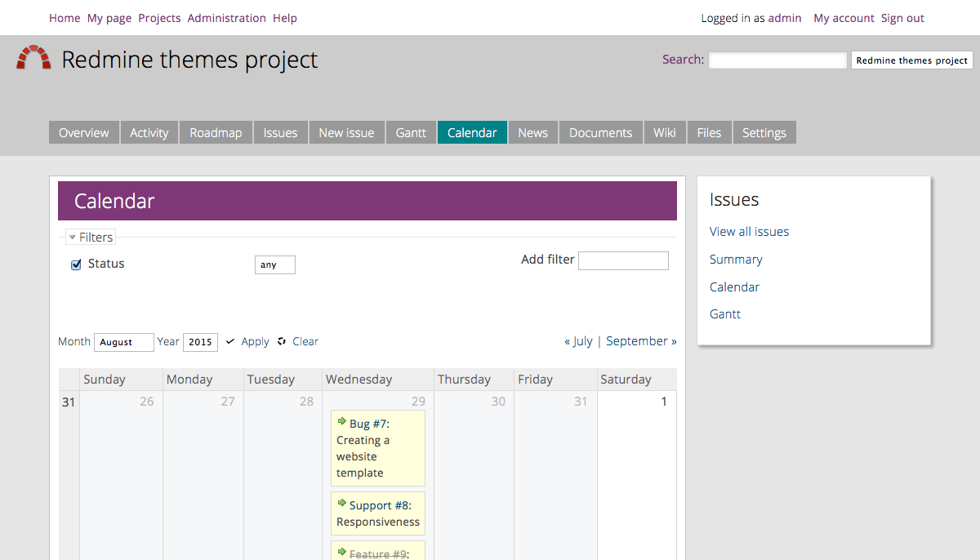Click the Issues sidebar heading
The width and height of the screenshot is (980, 560).
point(734,200)
